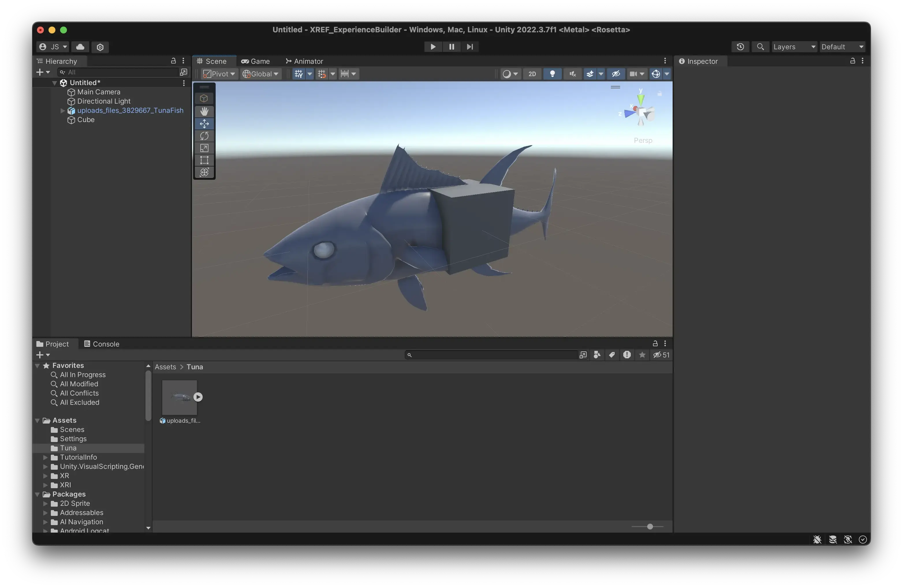
Task: Click the project icon size slider
Action: click(650, 527)
